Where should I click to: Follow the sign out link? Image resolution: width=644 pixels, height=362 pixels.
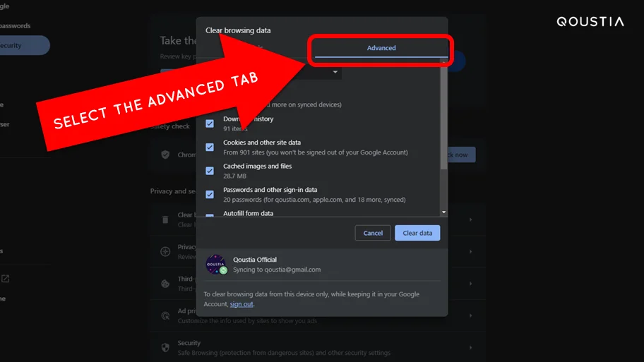(x=241, y=304)
